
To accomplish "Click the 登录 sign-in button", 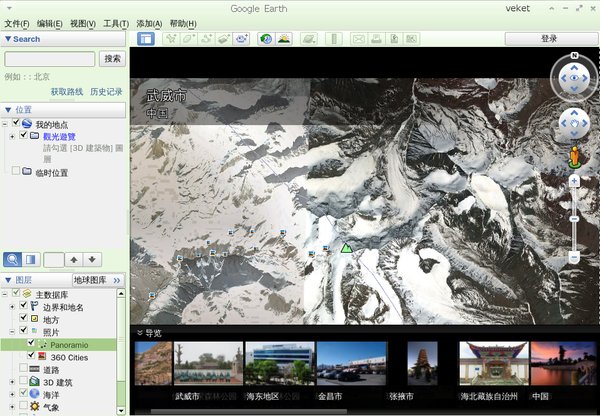I will pyautogui.click(x=548, y=38).
